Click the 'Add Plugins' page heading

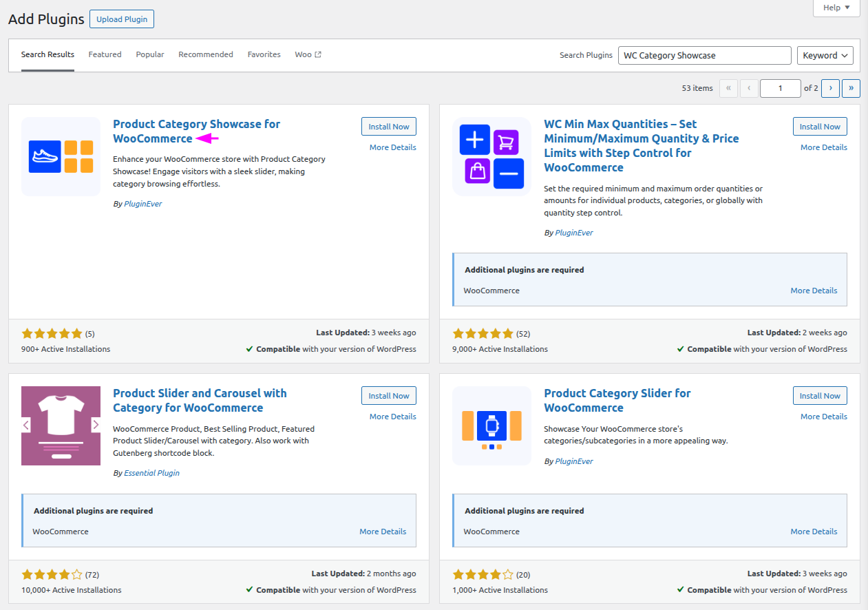(46, 19)
